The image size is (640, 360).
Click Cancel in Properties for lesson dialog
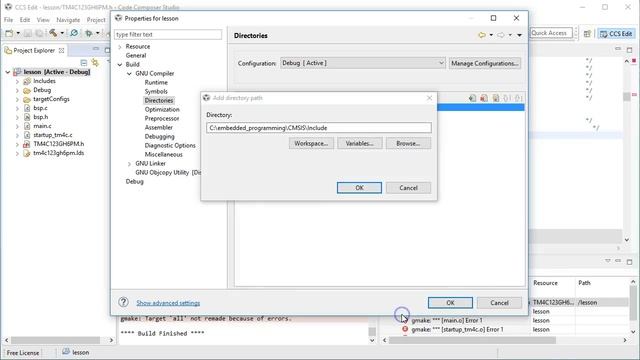(499, 302)
